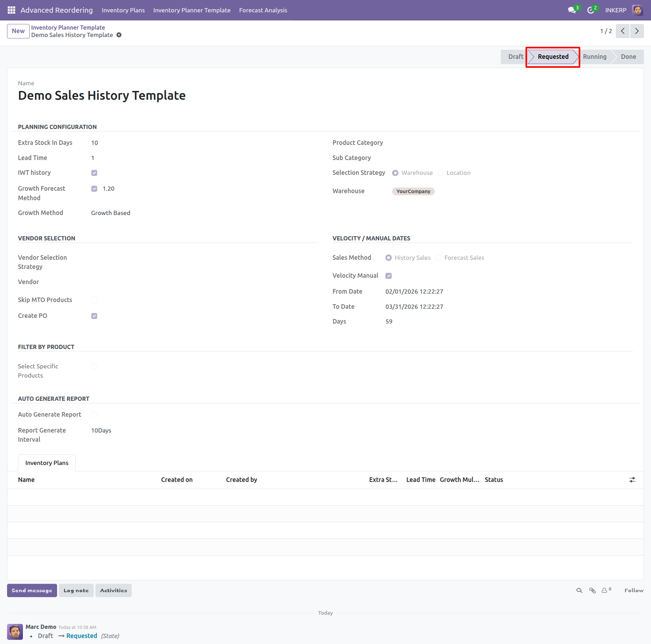Open the user avatar menu
The width and height of the screenshot is (651, 644).
tap(638, 10)
